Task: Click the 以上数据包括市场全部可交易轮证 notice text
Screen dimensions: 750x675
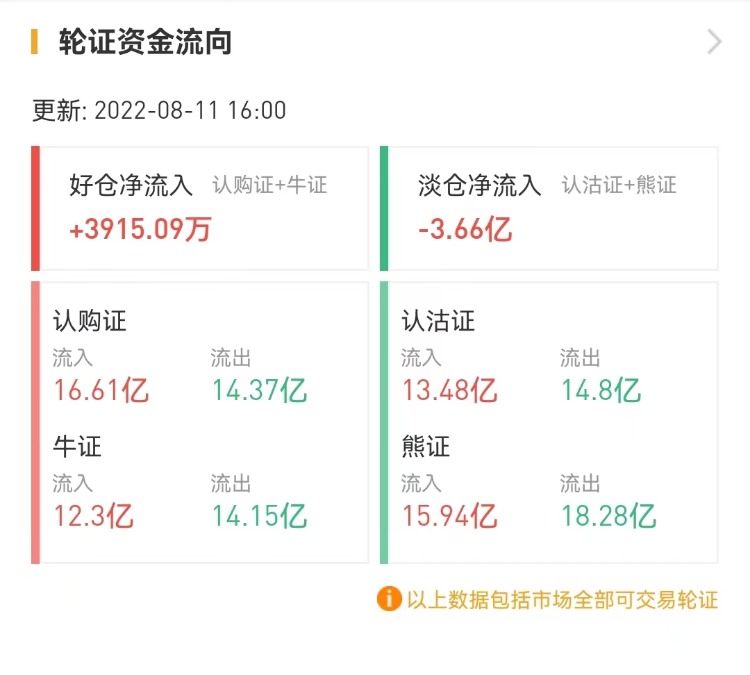Action: [x=562, y=600]
